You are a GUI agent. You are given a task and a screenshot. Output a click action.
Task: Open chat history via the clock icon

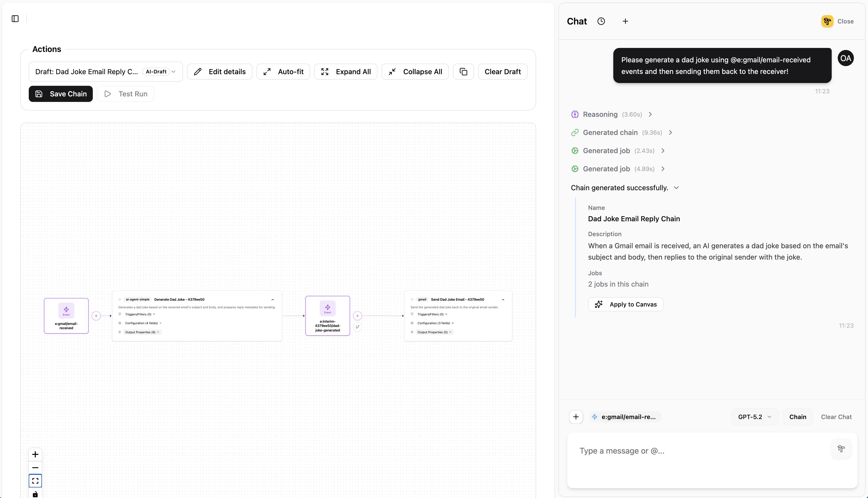pos(601,21)
